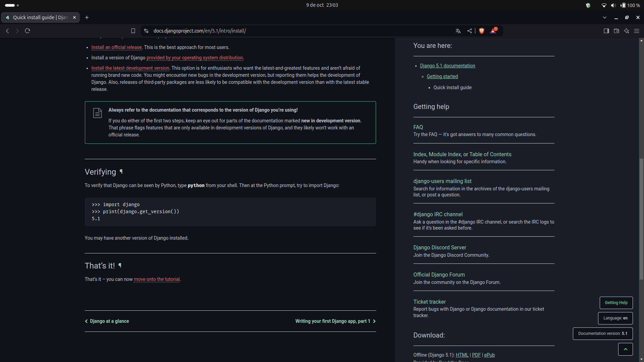Download offline HTML documentation
The image size is (644, 362).
tap(462, 355)
